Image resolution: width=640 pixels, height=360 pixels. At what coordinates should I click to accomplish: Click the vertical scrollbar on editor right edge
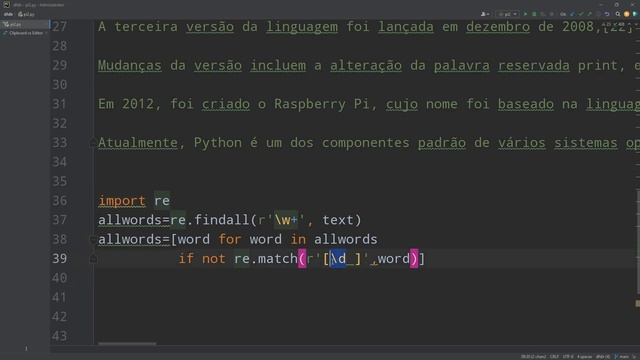(638, 241)
